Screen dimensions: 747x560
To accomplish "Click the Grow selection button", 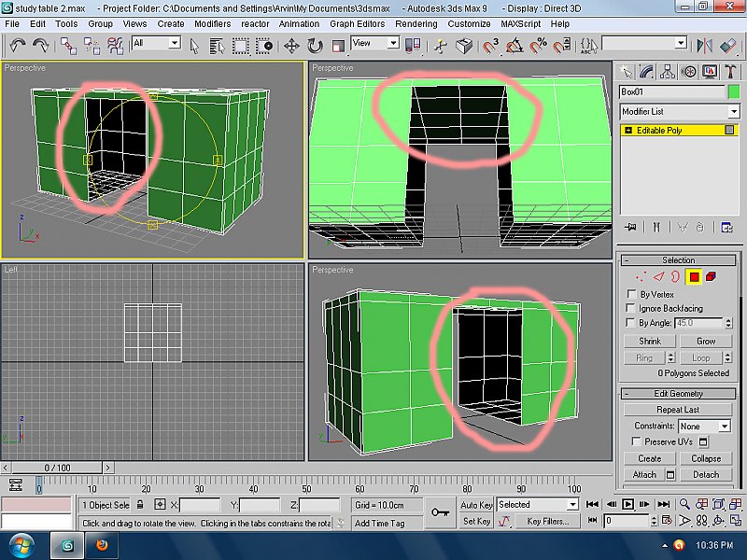I will point(706,342).
